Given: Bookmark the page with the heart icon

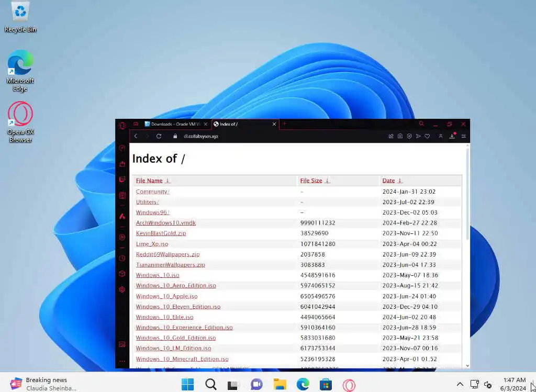Looking at the screenshot, I should (x=427, y=136).
